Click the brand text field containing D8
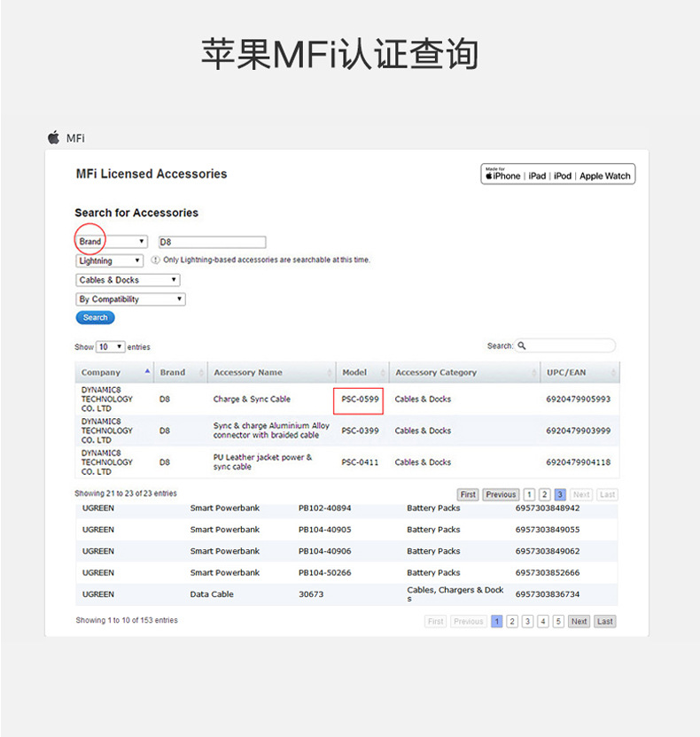The image size is (700, 737). (213, 242)
